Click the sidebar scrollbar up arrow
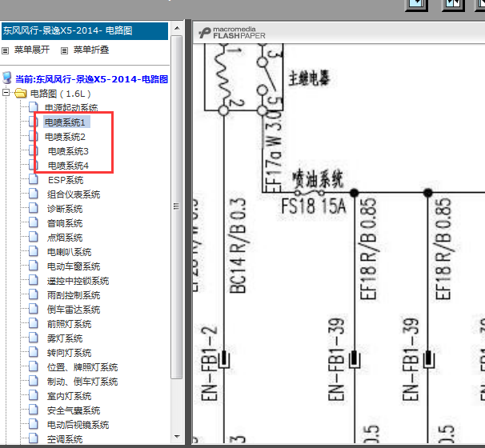 click(x=177, y=28)
